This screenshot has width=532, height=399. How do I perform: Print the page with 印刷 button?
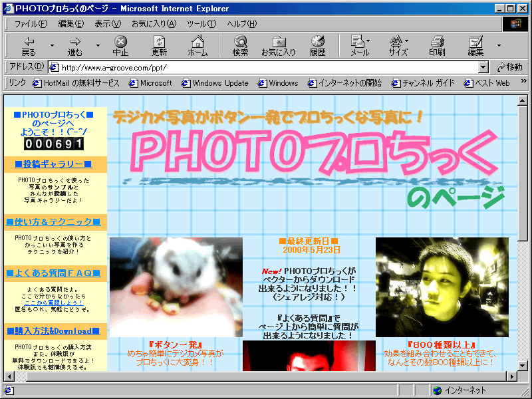click(x=437, y=46)
